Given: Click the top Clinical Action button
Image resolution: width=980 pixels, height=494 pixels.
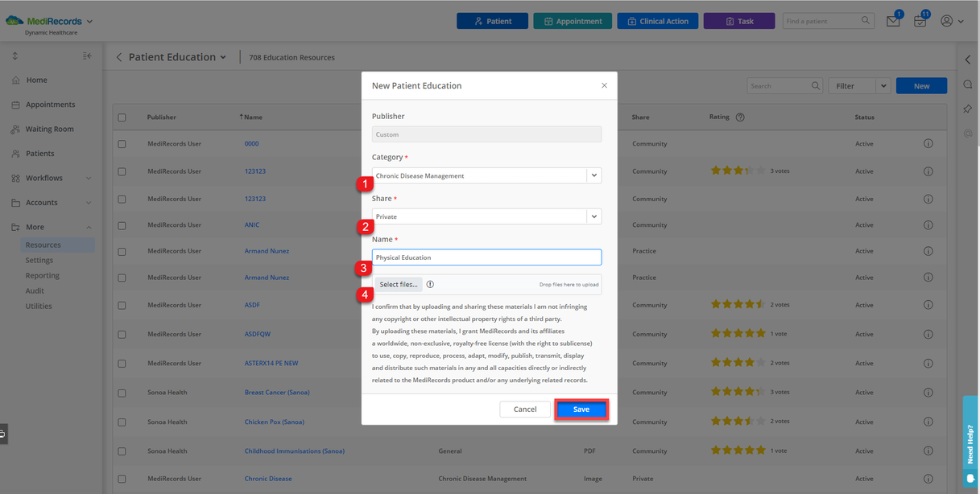Looking at the screenshot, I should coord(657,21).
